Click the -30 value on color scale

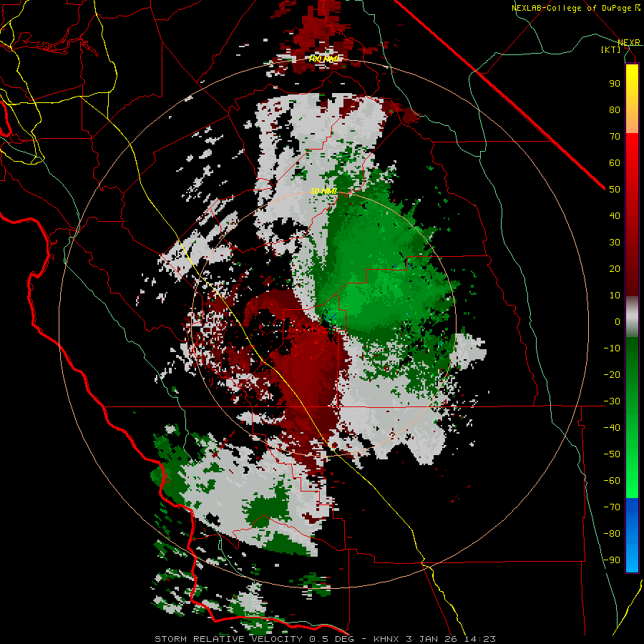612,401
